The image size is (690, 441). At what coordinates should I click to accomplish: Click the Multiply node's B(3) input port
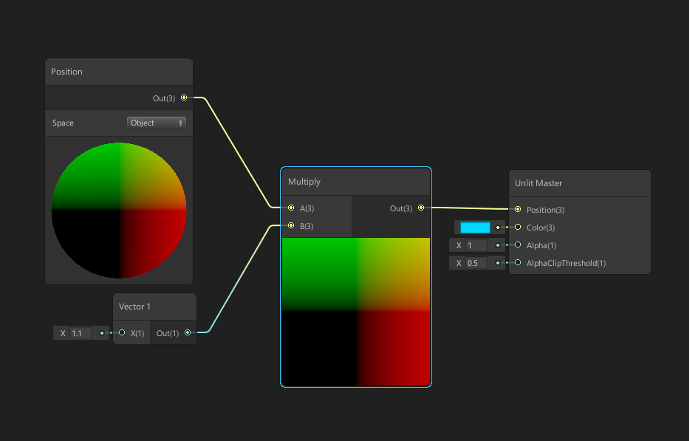pyautogui.click(x=291, y=226)
